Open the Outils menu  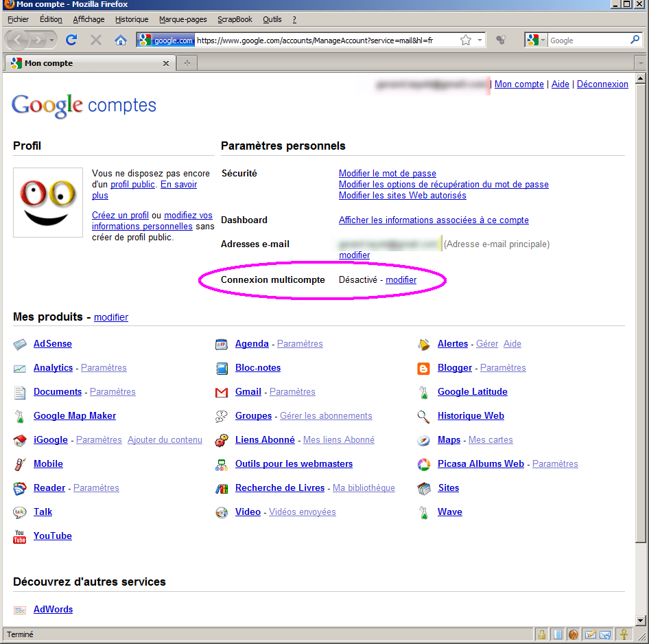(272, 19)
